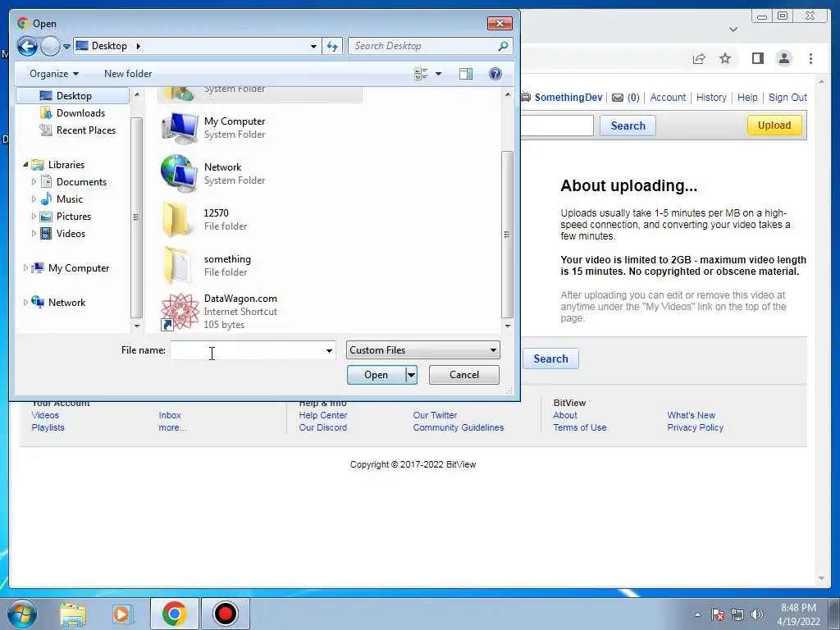Click navigation pane scroll down arrow

[x=137, y=326]
